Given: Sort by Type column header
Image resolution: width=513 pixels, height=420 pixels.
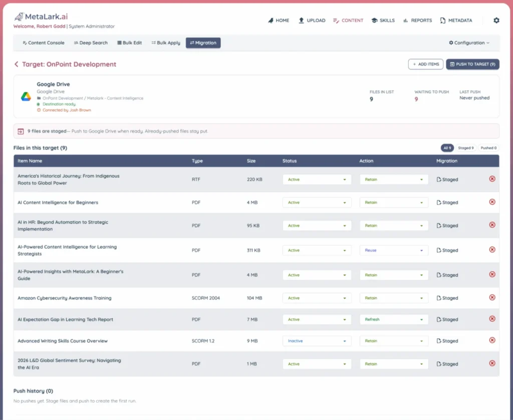Looking at the screenshot, I should pos(197,161).
